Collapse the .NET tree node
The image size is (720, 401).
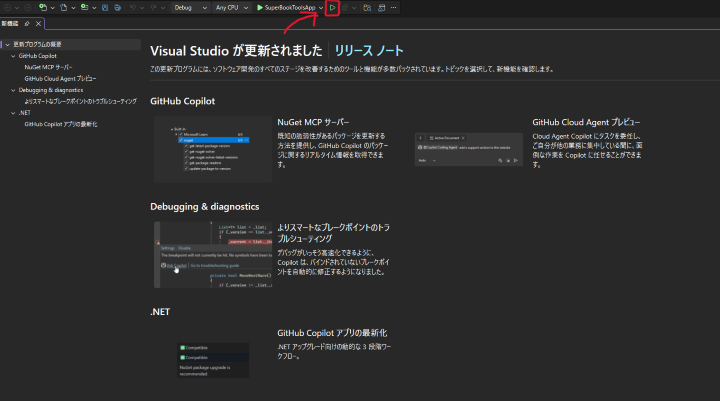(x=13, y=113)
